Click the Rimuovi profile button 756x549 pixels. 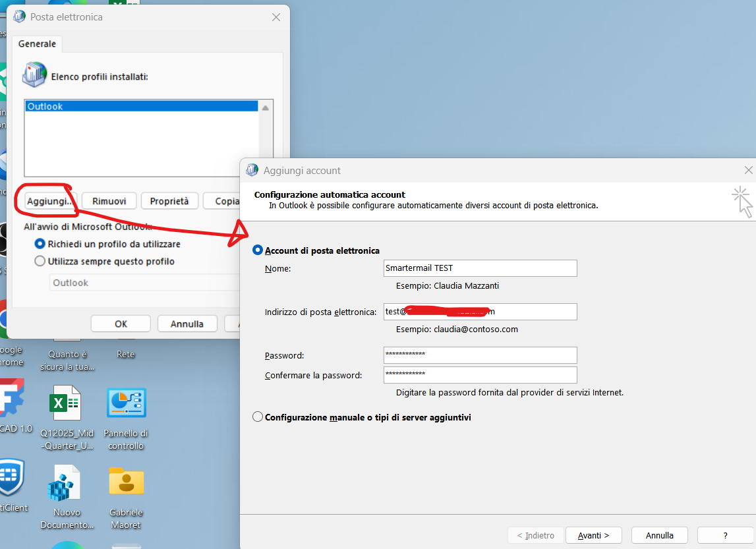pyautogui.click(x=109, y=201)
